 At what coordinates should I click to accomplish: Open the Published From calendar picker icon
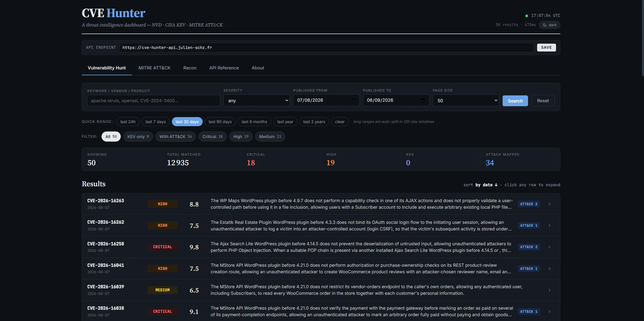point(353,100)
